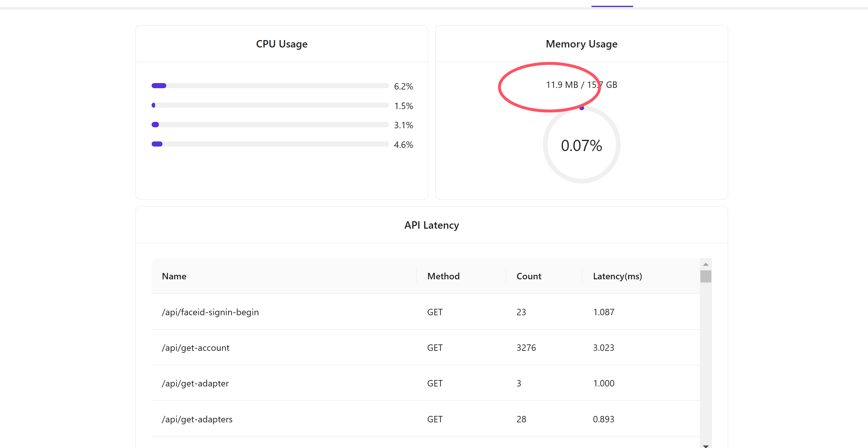Click the CPU Usage card title
This screenshot has width=868, height=448.
(282, 44)
